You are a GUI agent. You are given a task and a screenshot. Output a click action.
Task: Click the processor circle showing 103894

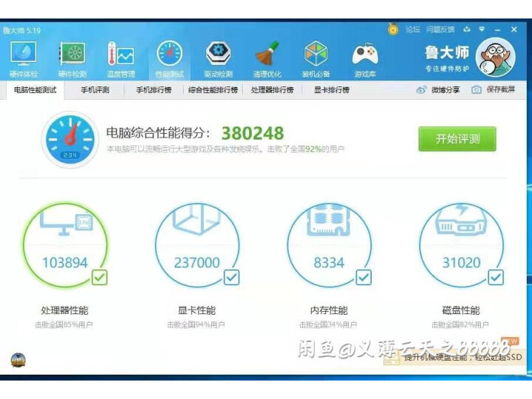(x=65, y=245)
